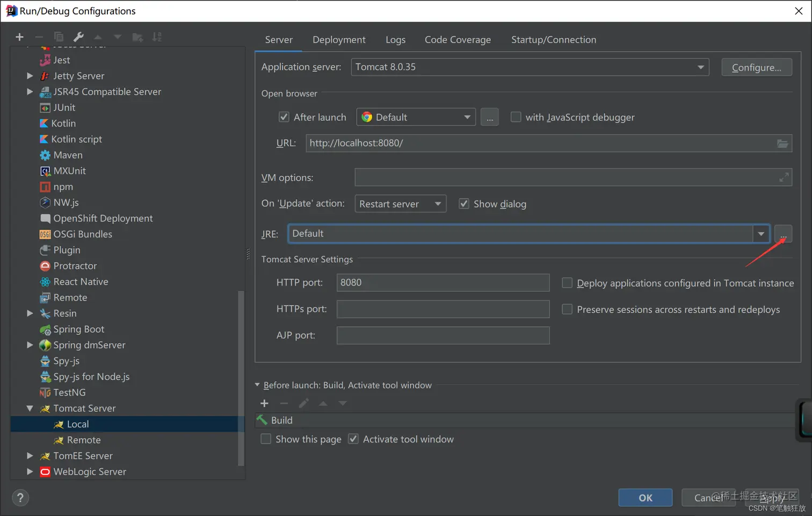The height and width of the screenshot is (516, 812).
Task: Select the Build task row
Action: pos(525,420)
